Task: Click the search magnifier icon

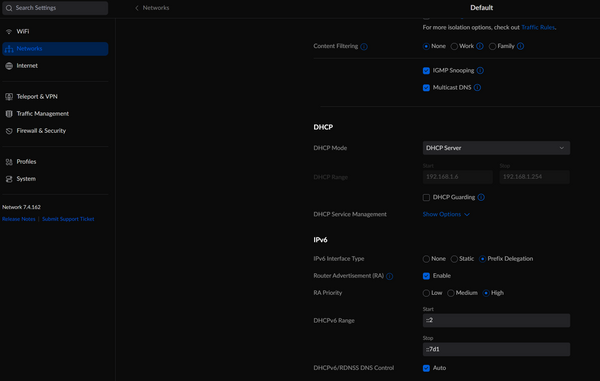Action: coord(9,8)
